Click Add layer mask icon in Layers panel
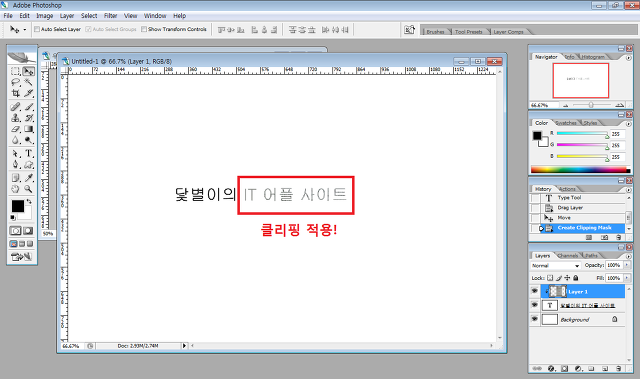 pyautogui.click(x=564, y=368)
